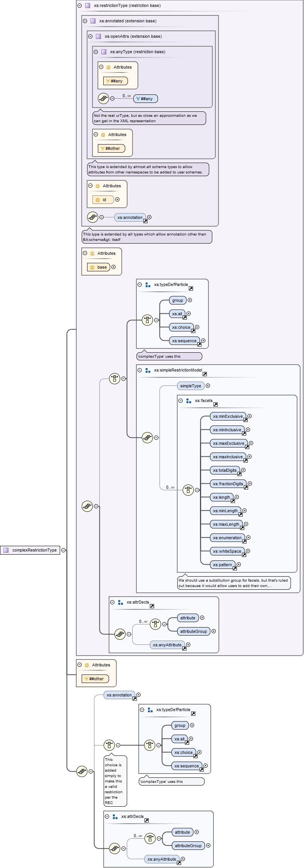
Task: Follow the reference arrow on xs:pattern
Action: coord(235,568)
